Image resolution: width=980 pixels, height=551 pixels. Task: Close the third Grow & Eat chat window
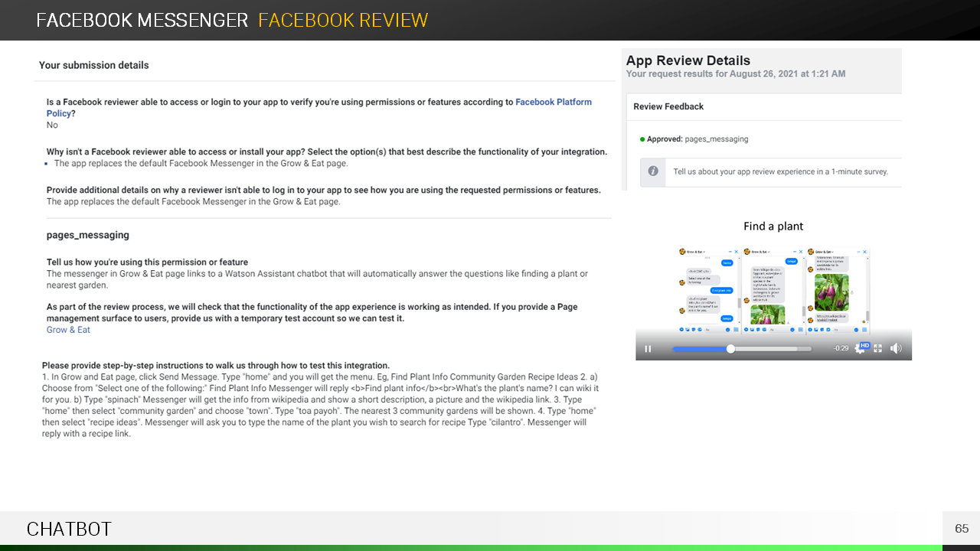[866, 252]
